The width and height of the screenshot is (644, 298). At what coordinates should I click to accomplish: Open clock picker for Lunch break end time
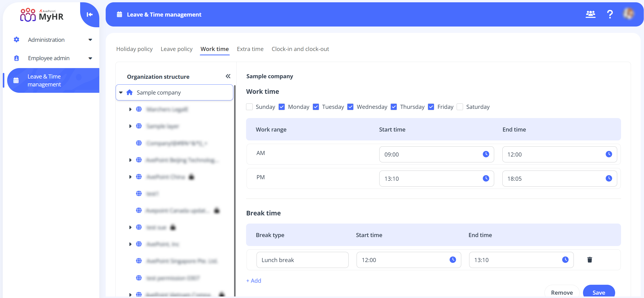(x=565, y=260)
